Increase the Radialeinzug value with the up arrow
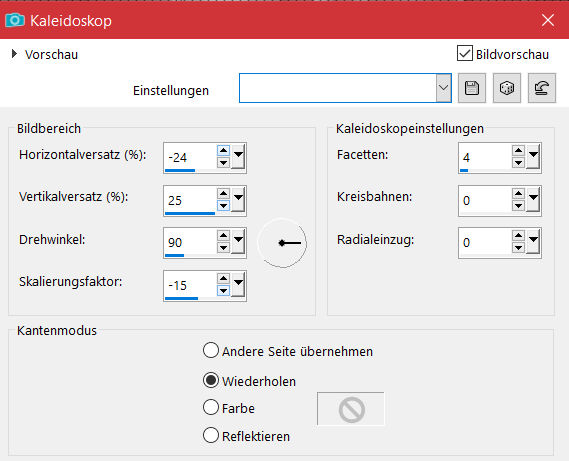Image resolution: width=569 pixels, height=461 pixels. [519, 236]
